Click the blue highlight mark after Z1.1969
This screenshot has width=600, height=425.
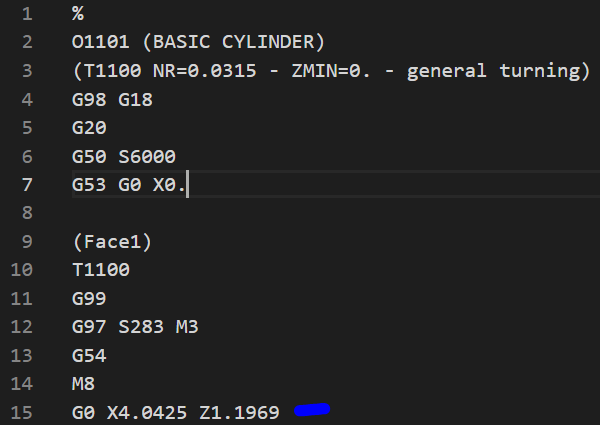(312, 410)
